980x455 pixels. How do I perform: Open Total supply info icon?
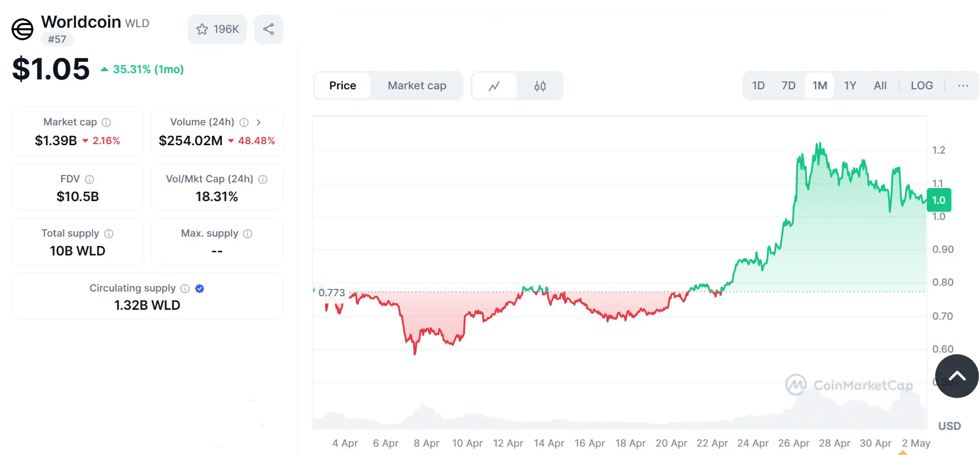click(109, 234)
